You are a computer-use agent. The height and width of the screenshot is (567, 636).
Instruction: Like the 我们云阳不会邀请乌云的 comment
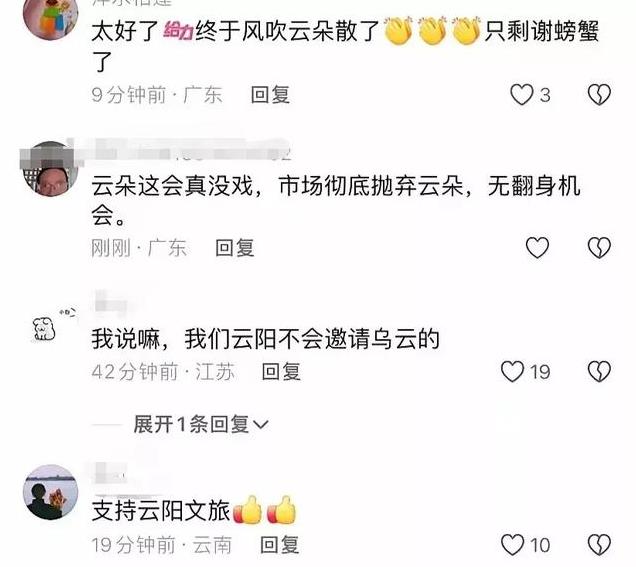click(x=513, y=372)
